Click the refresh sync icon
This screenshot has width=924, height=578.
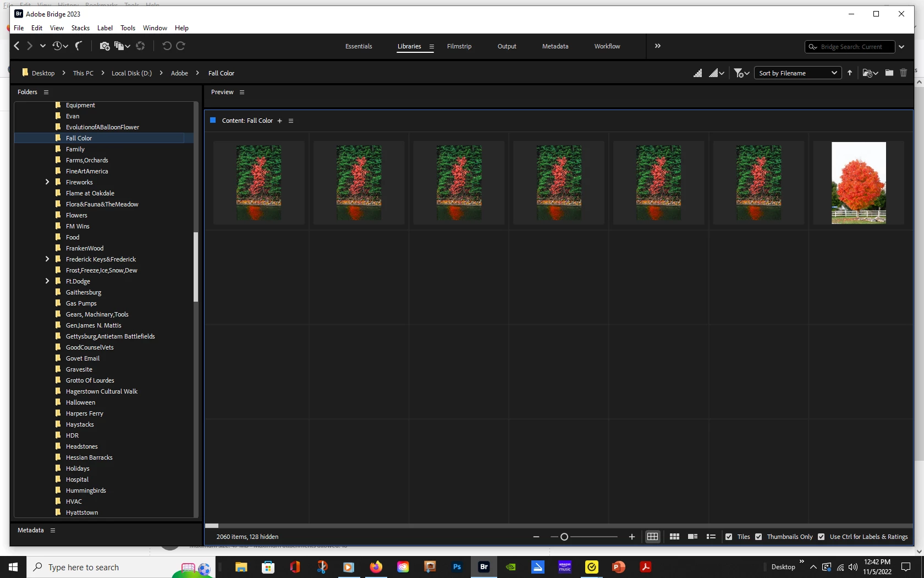(140, 46)
